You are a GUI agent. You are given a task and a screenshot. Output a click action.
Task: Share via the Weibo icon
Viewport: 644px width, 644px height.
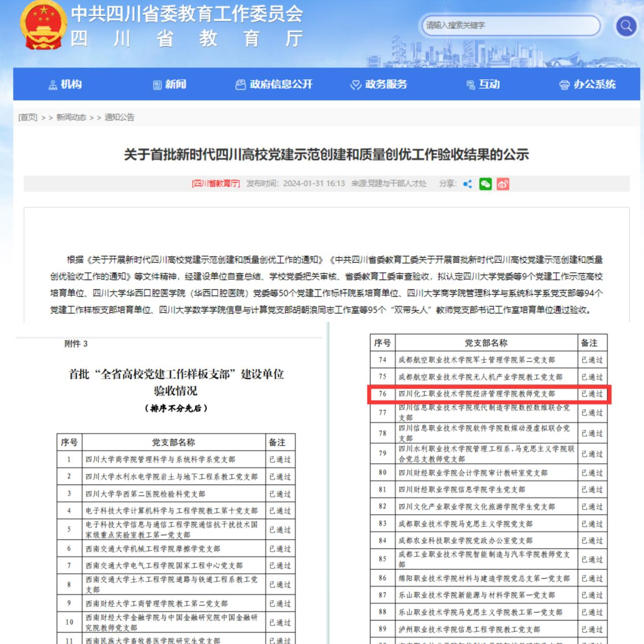point(503,184)
